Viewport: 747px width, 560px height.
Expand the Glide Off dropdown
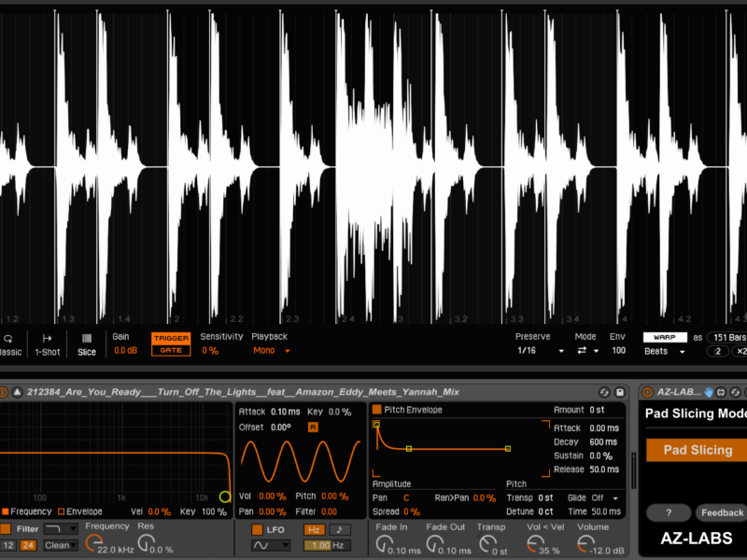[605, 498]
